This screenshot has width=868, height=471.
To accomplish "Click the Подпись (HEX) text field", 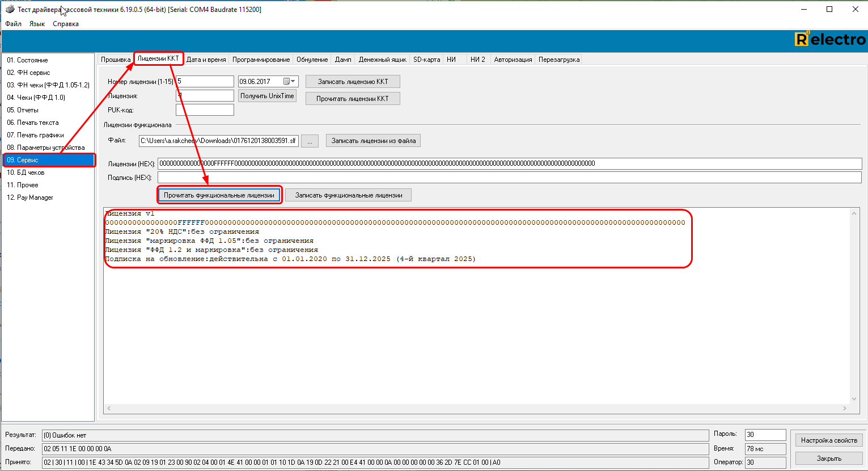I will point(509,178).
